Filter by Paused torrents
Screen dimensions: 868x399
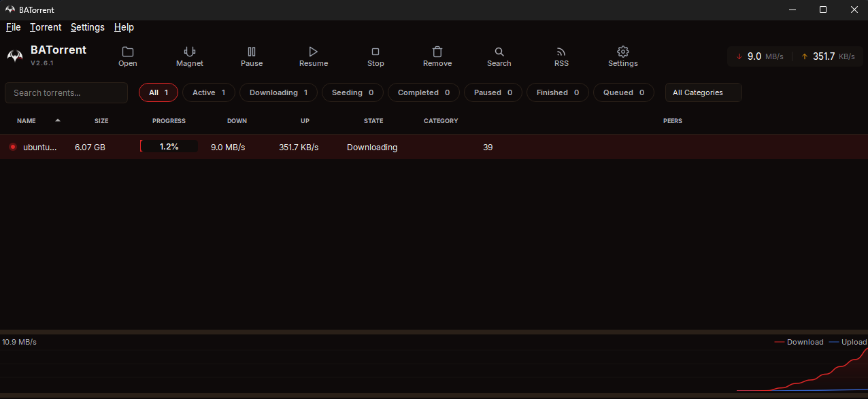(x=493, y=92)
